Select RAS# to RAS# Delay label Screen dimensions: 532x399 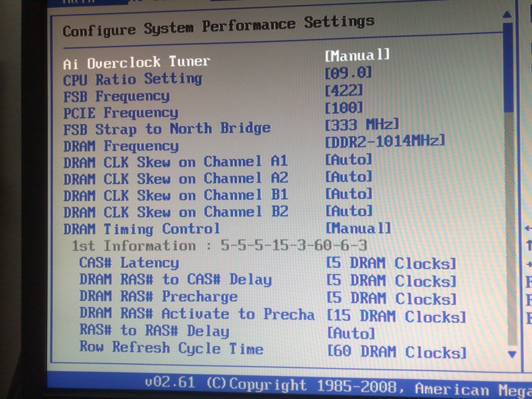click(x=154, y=330)
